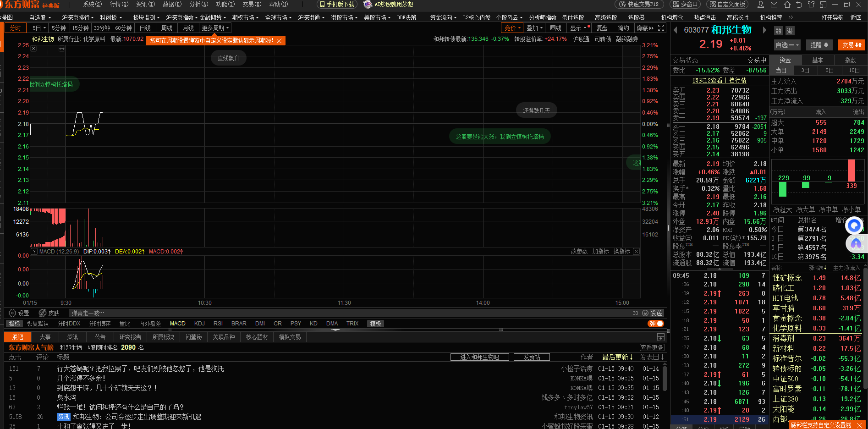Close the chart crosshair x mark
Screen dimensions: 868x429
(x=33, y=49)
